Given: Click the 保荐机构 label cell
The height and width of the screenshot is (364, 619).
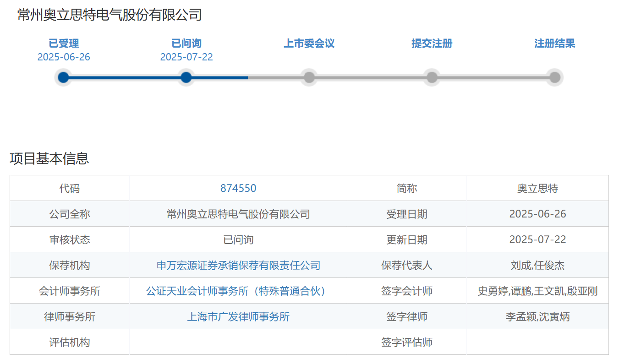Looking at the screenshot, I should pyautogui.click(x=70, y=265).
